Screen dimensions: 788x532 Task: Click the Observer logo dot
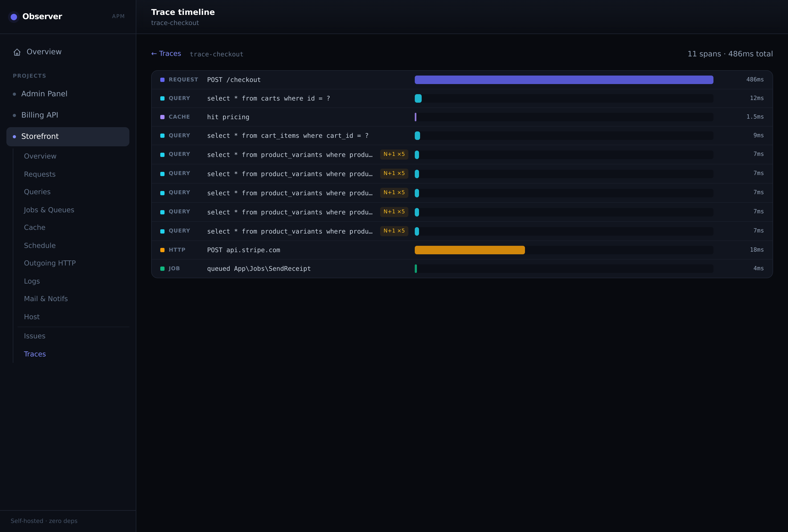coord(14,16)
